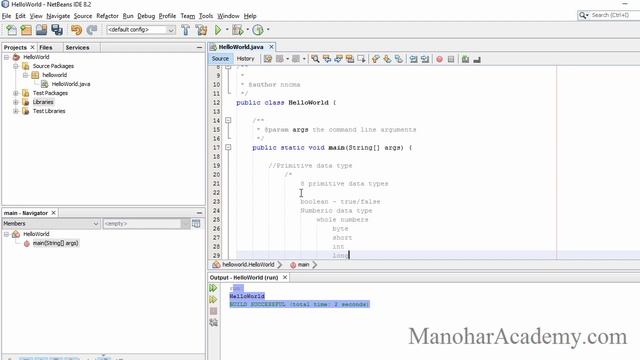Switch to the History view button
Viewport: 640px width, 360px height.
(x=245, y=59)
